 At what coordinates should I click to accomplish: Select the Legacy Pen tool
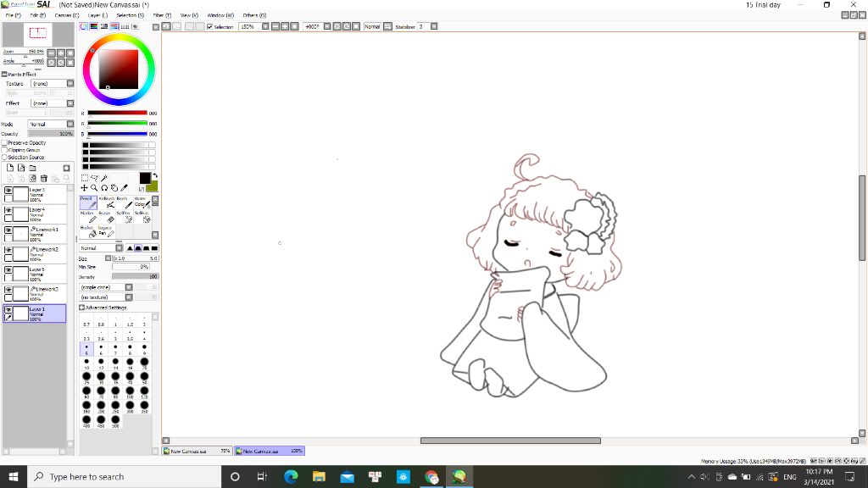[106, 231]
